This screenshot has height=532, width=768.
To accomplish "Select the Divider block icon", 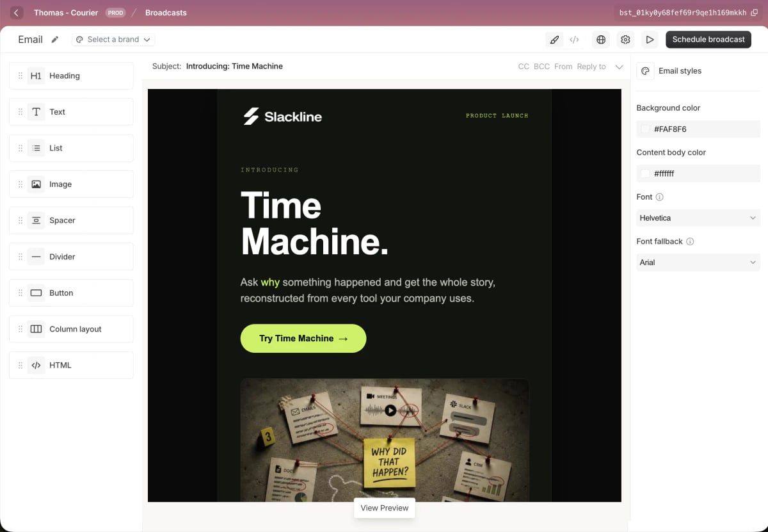I will (x=36, y=257).
